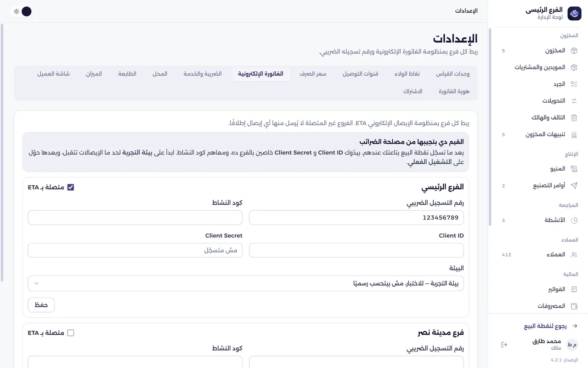The height and width of the screenshot is (368, 588).
Task: Click the الجرد checklist icon
Action: 574,84
